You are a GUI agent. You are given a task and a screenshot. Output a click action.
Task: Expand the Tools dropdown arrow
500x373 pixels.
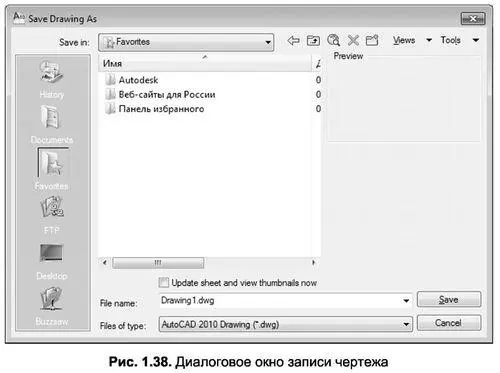point(476,40)
